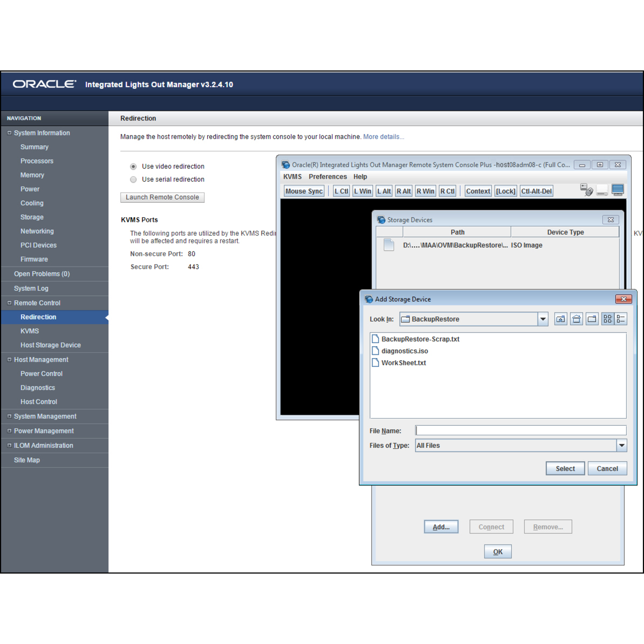Collapse the System Information tree section
The width and height of the screenshot is (644, 644).
9,133
